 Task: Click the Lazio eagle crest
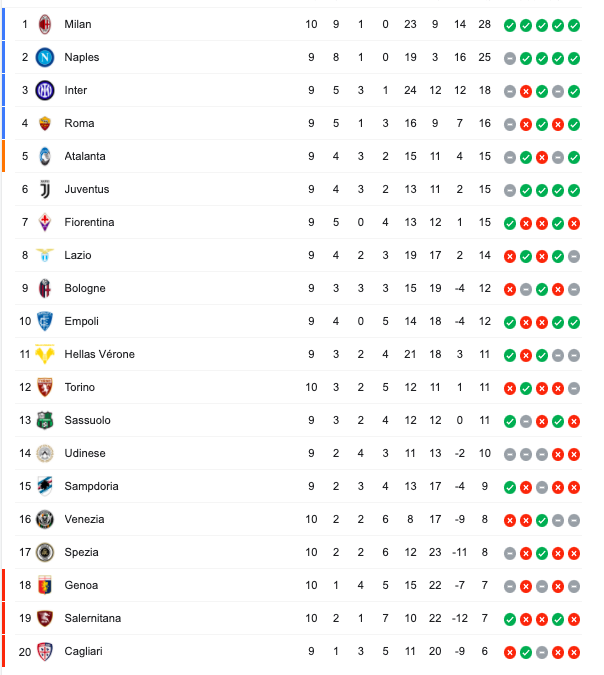tap(44, 255)
